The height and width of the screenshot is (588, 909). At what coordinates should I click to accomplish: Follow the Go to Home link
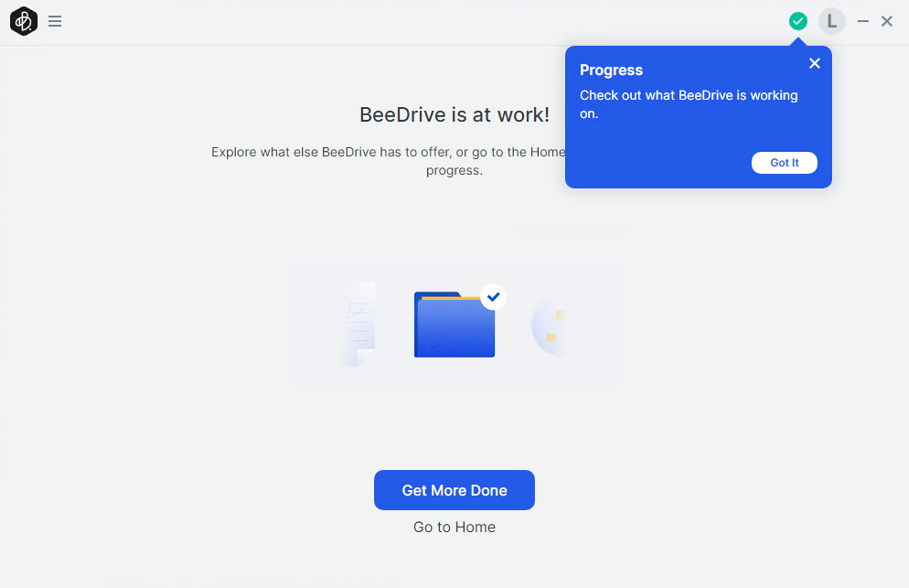coord(454,527)
